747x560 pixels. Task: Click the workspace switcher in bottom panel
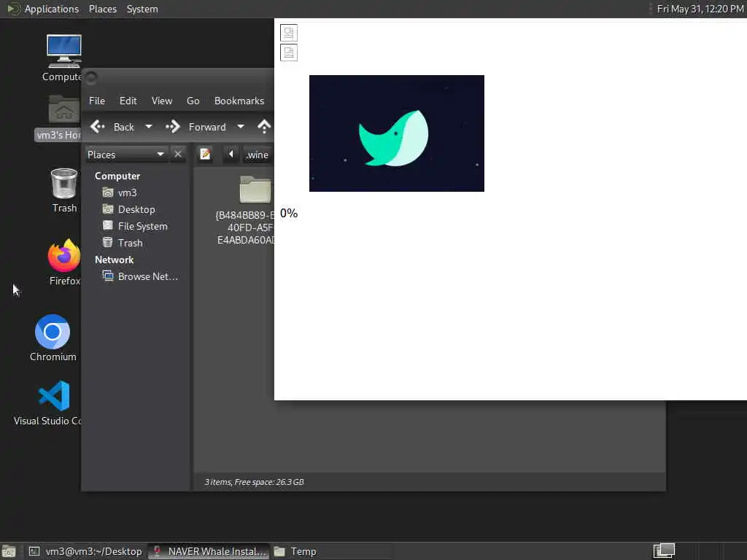click(664, 551)
